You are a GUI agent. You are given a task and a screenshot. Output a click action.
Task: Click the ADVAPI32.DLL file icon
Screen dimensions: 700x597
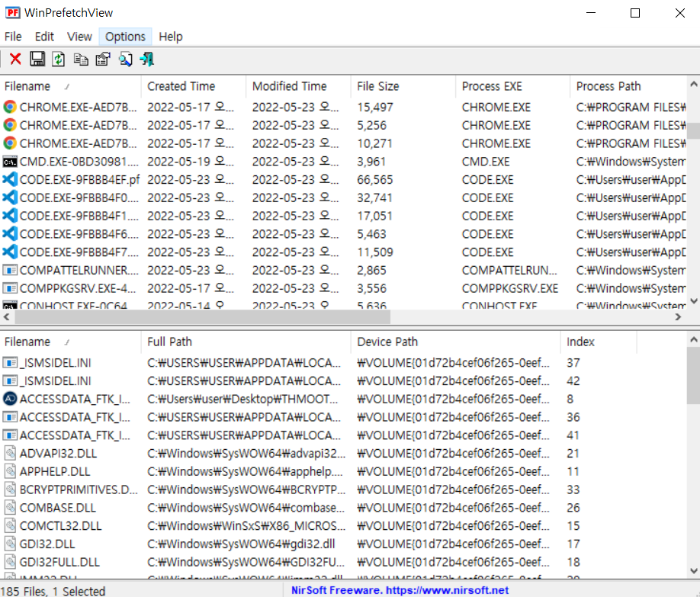pos(10,453)
